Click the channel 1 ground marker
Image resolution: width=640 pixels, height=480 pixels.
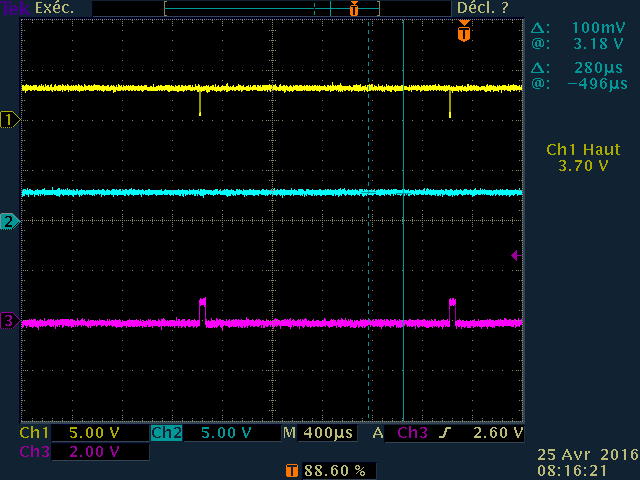pyautogui.click(x=10, y=120)
